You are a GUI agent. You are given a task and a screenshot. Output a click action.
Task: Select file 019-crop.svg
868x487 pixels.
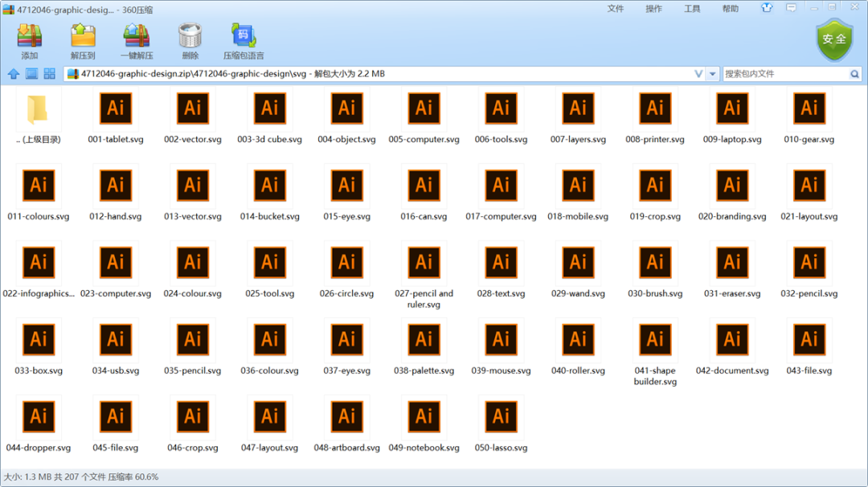click(655, 194)
